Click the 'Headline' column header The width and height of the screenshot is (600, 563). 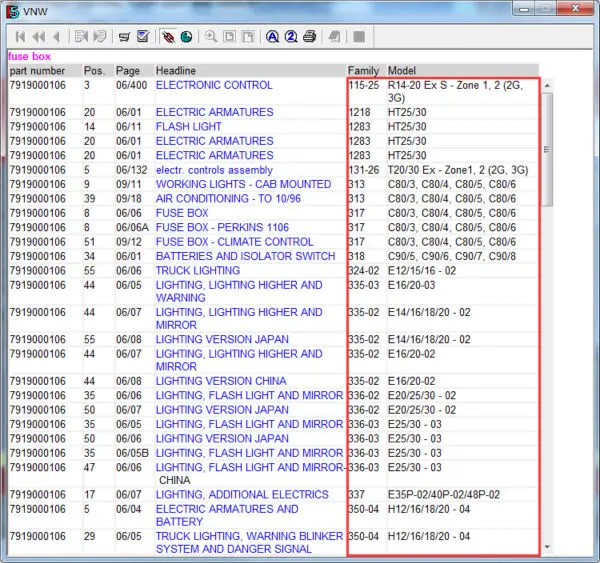[x=176, y=71]
